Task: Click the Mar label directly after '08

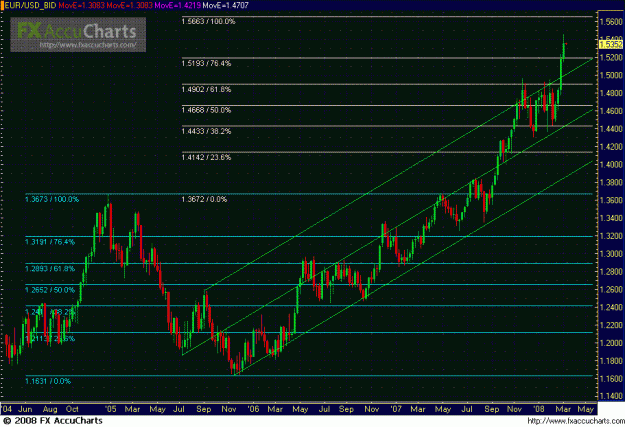Action: [563, 409]
